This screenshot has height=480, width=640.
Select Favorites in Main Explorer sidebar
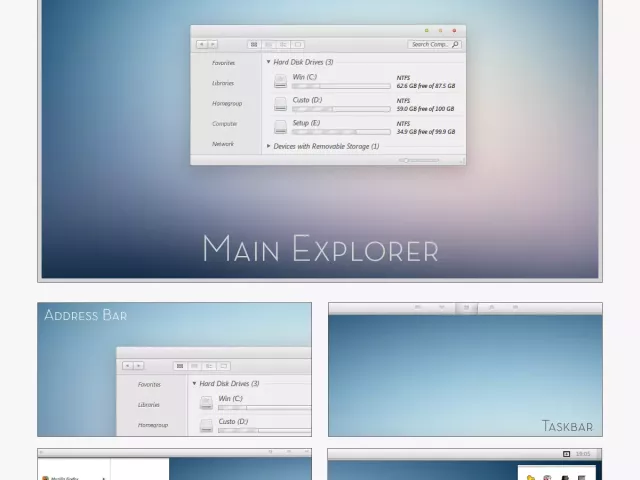[x=223, y=63]
